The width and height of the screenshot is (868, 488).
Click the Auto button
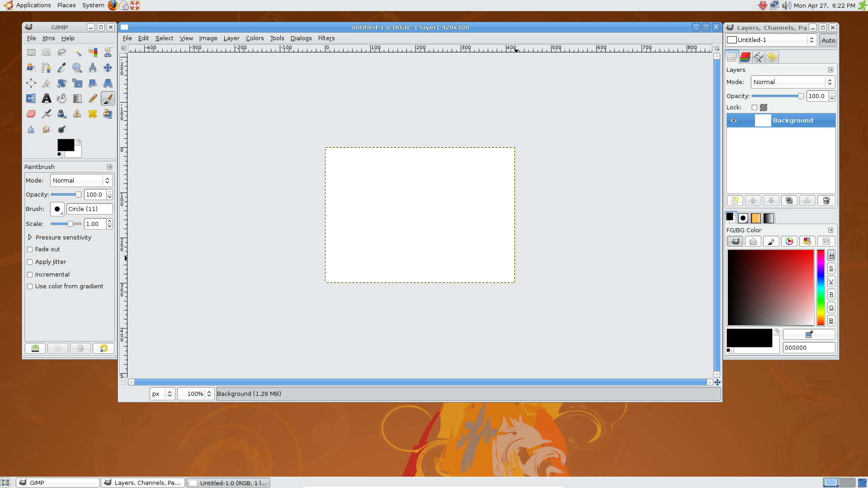[x=828, y=40]
